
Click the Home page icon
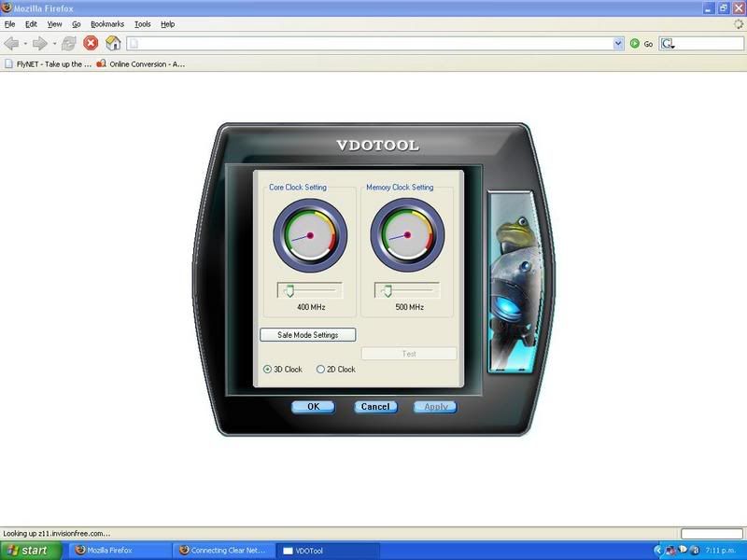113,43
